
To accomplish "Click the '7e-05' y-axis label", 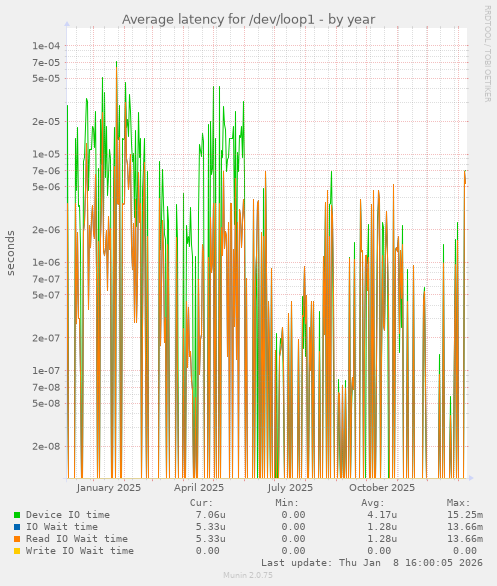I will [x=46, y=62].
